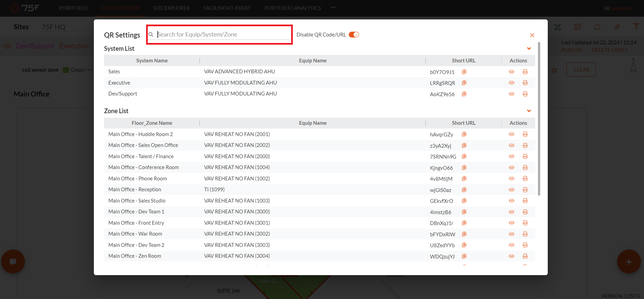Viewport: 644px width, 299px height.
Task: Select the b0Y7O9J1 short URL text
Action: click(442, 72)
